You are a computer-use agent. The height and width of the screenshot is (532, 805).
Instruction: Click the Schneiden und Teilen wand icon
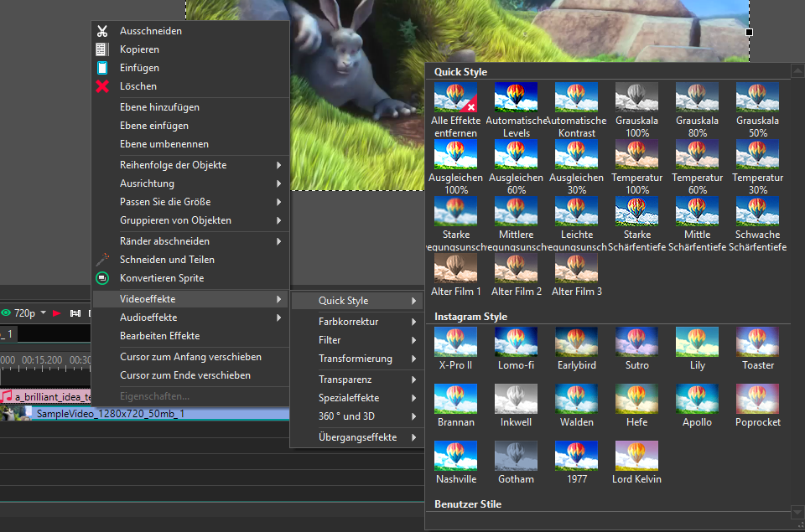click(x=102, y=260)
